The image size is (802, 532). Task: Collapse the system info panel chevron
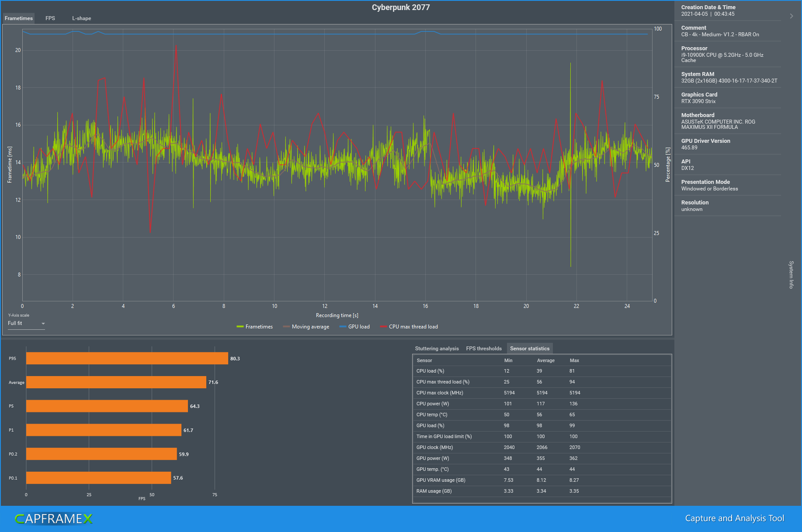pos(791,16)
